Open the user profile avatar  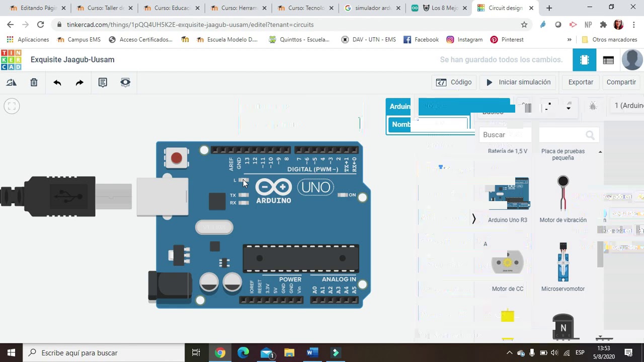tap(632, 60)
